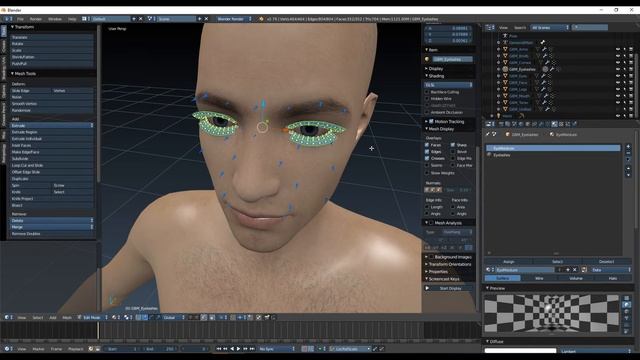The image size is (640, 360).
Task: Click the modifier wrench icon on GBM_Eyelashes row
Action: coord(552,69)
